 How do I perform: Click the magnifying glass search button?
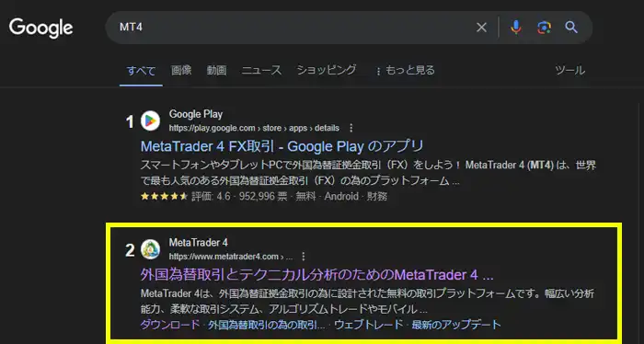pyautogui.click(x=571, y=28)
